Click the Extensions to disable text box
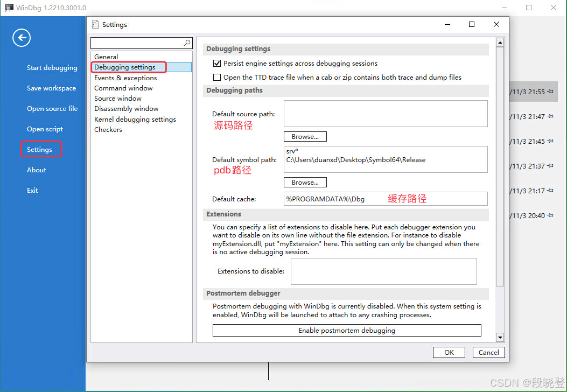This screenshot has width=567, height=392. point(384,271)
